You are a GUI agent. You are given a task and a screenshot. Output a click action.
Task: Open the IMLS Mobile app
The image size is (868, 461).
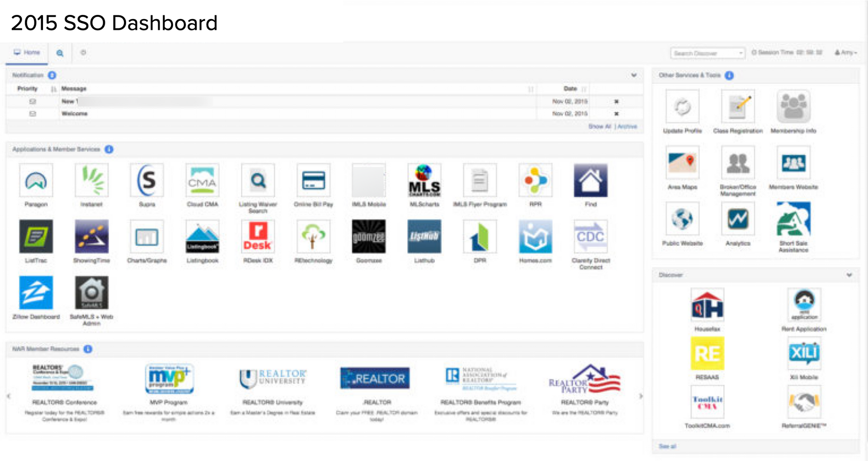[x=369, y=181]
